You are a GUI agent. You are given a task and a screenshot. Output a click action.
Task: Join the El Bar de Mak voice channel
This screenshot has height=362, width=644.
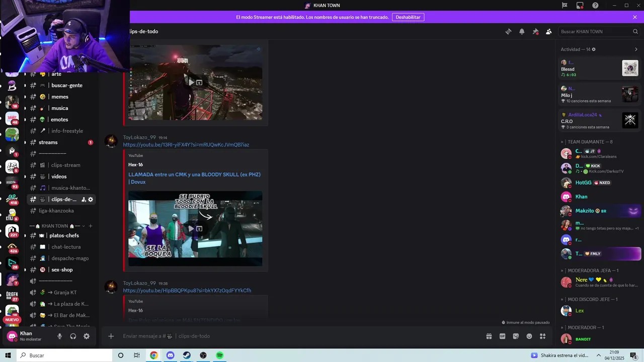click(x=61, y=315)
